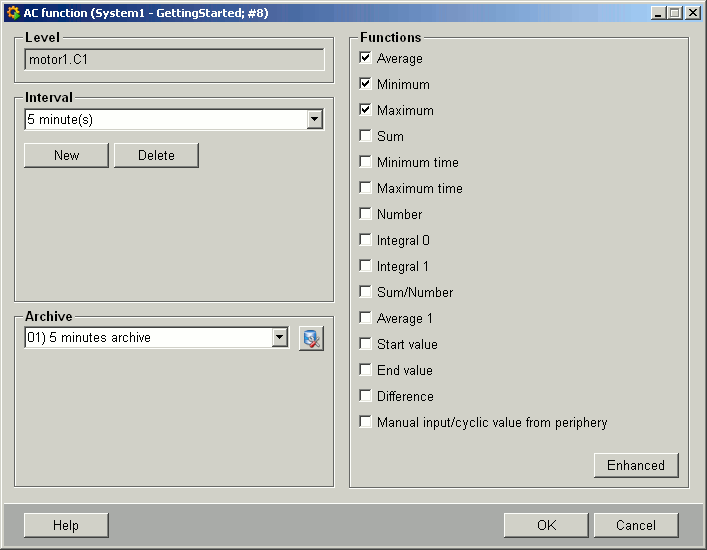Screen dimensions: 707x550
Task: Enable the Difference checkbox
Action: click(366, 396)
